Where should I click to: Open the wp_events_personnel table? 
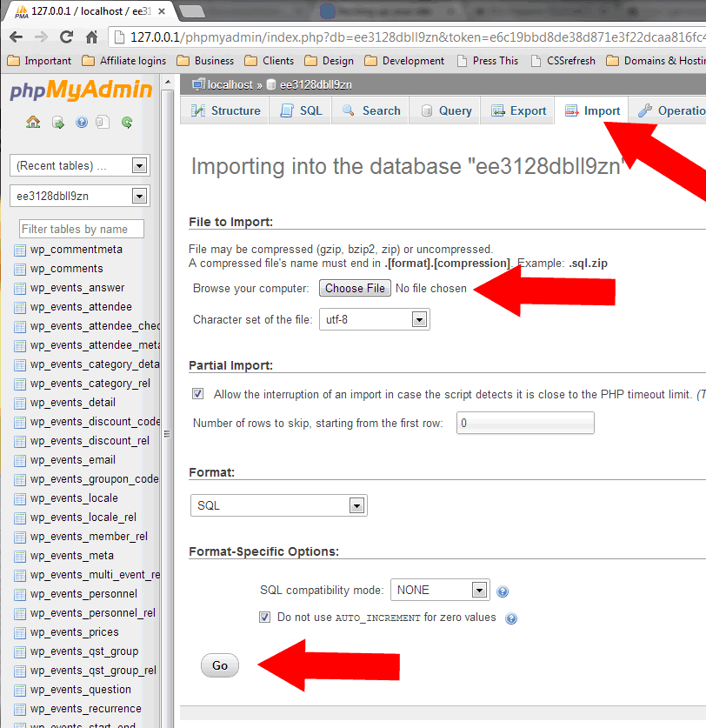click(x=84, y=594)
